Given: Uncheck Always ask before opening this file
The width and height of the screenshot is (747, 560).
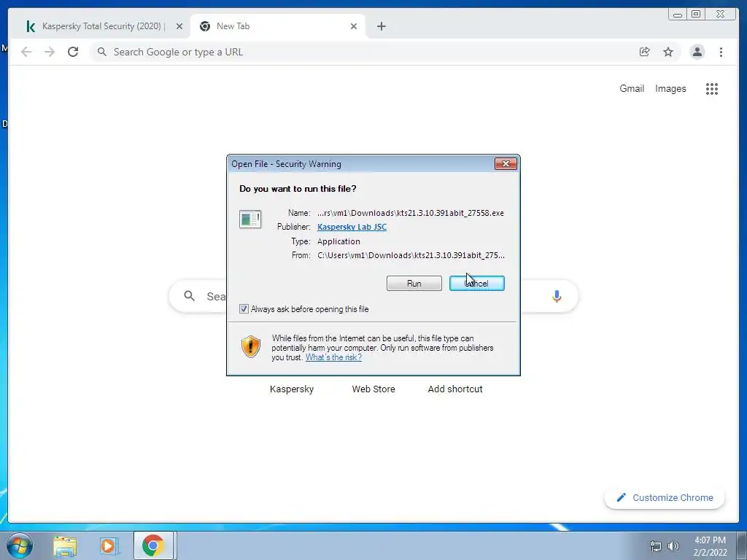Looking at the screenshot, I should tap(244, 309).
